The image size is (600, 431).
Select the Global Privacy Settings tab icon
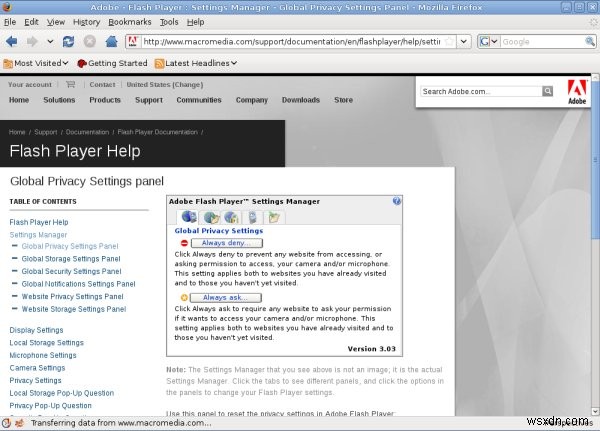(189, 217)
